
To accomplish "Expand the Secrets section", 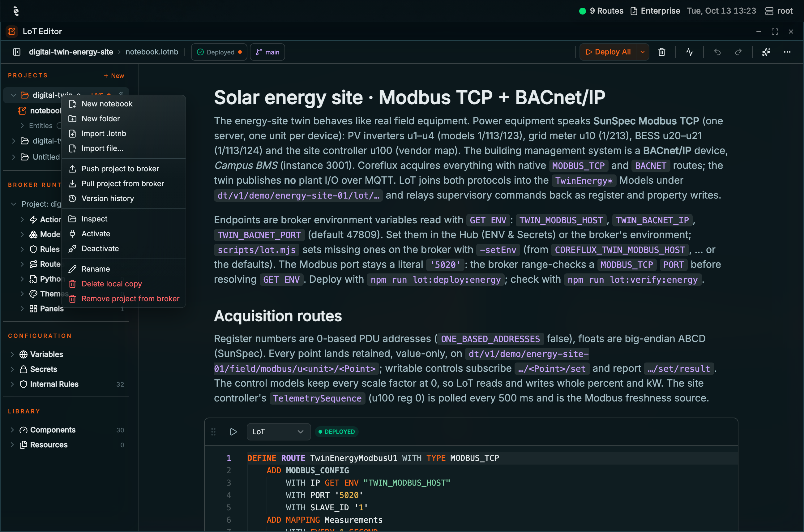I will [x=12, y=369].
